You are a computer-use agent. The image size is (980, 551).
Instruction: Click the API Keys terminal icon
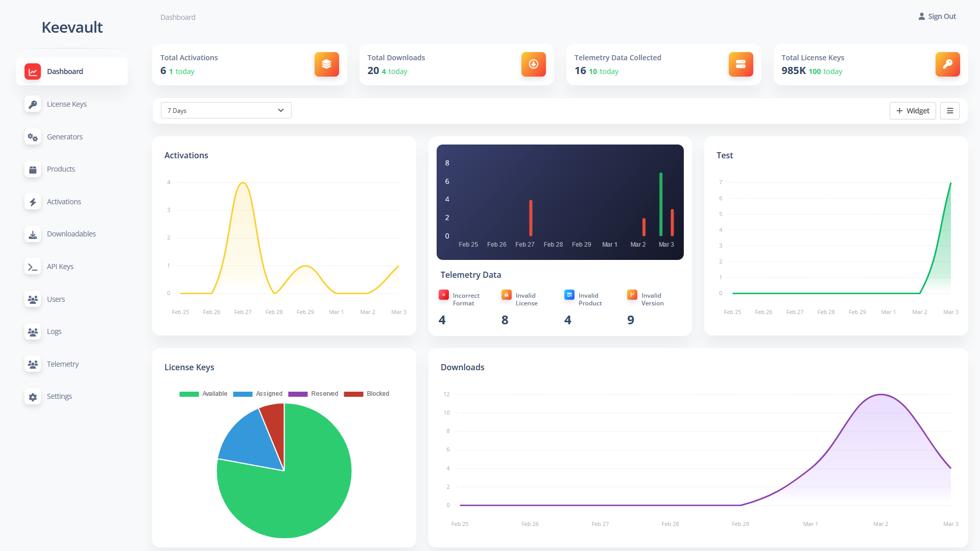(33, 267)
